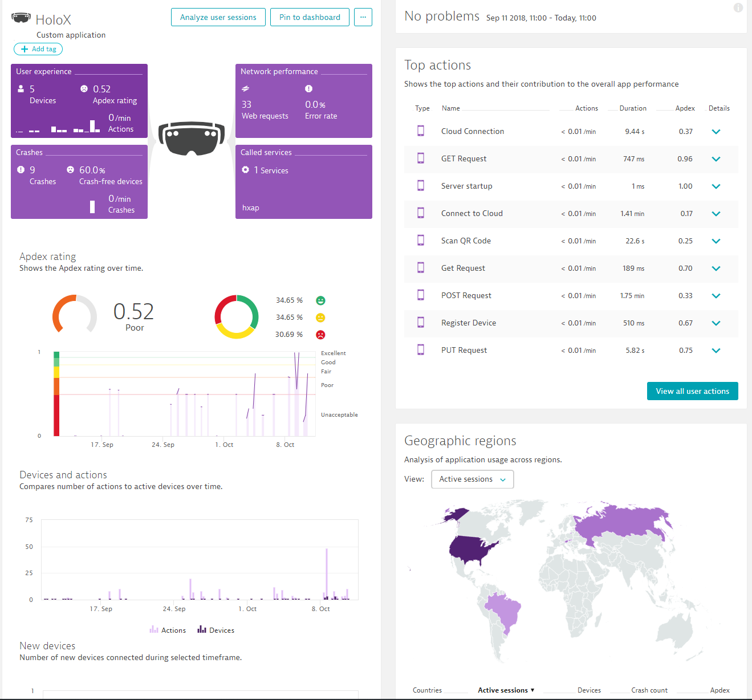Toggle the Actions legend below the Devices and actions chart
The width and height of the screenshot is (752, 700).
pyautogui.click(x=168, y=630)
